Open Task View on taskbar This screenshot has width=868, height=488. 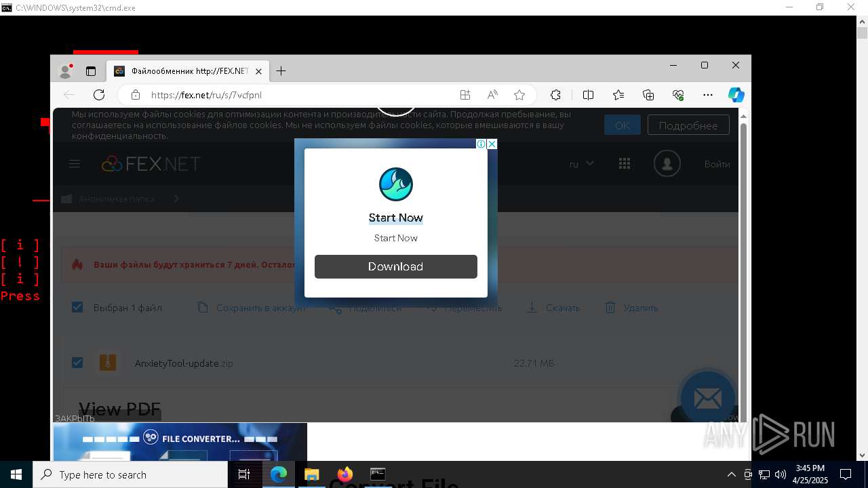[244, 474]
